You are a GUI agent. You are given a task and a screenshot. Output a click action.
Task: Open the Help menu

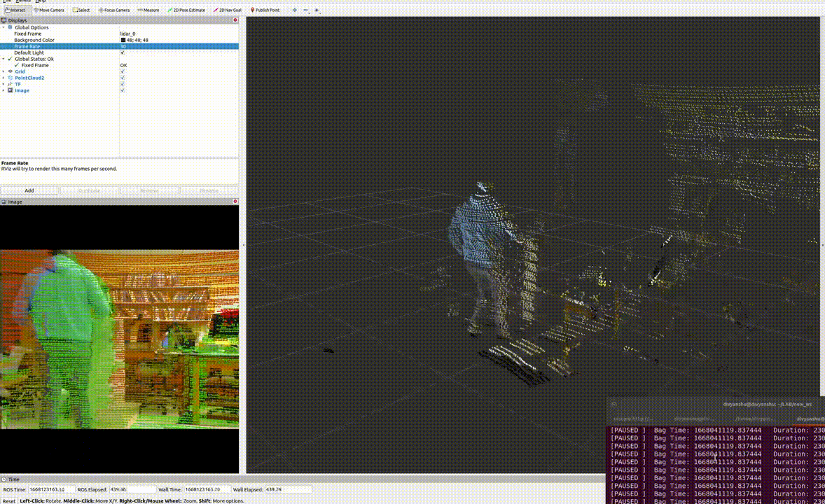coord(41,1)
